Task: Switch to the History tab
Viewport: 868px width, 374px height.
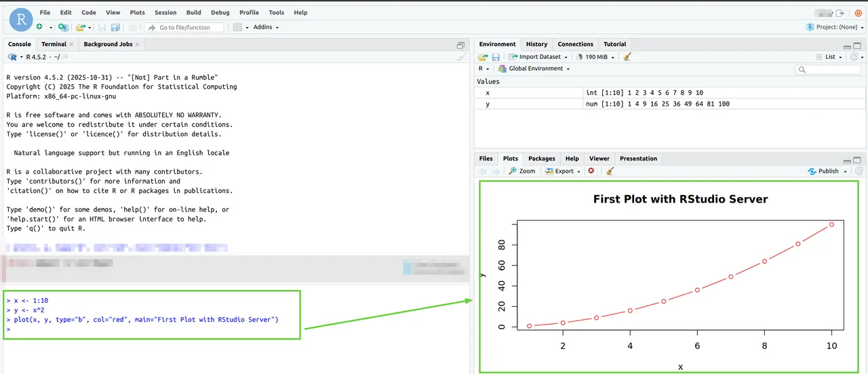Action: (536, 44)
